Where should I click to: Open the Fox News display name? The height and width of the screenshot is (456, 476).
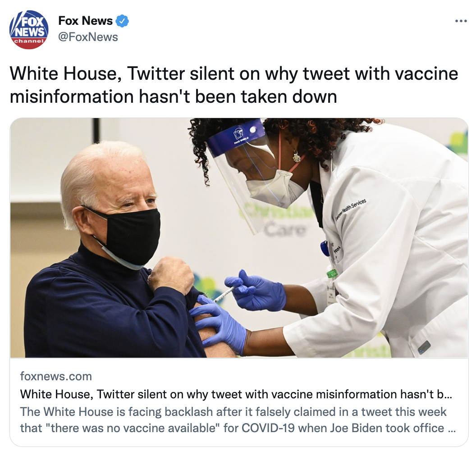(x=85, y=21)
